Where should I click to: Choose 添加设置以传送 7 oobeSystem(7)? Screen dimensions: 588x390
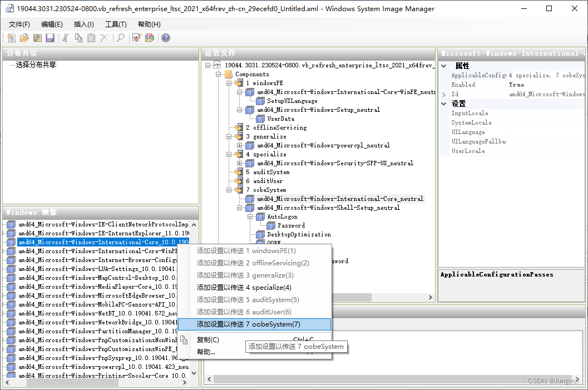(254, 324)
